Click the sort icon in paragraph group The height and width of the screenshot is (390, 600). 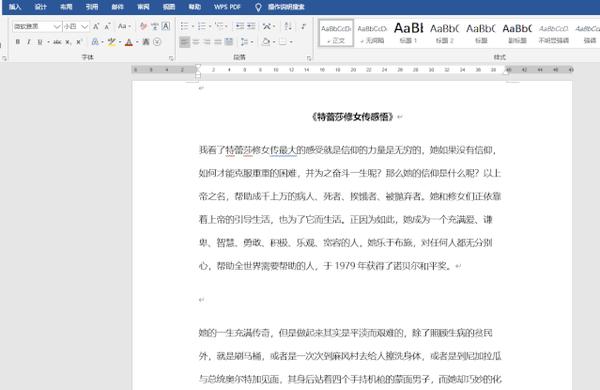[288, 26]
